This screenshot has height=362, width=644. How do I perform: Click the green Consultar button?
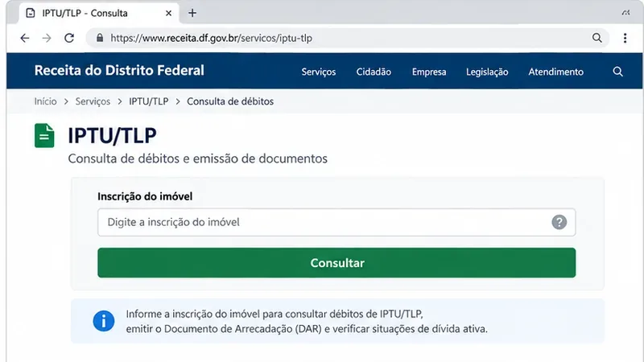336,263
